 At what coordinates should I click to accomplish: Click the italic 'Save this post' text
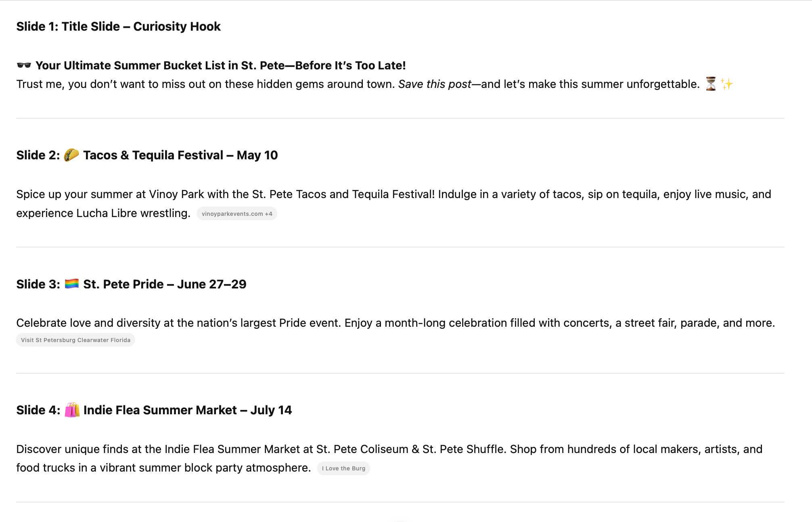435,84
